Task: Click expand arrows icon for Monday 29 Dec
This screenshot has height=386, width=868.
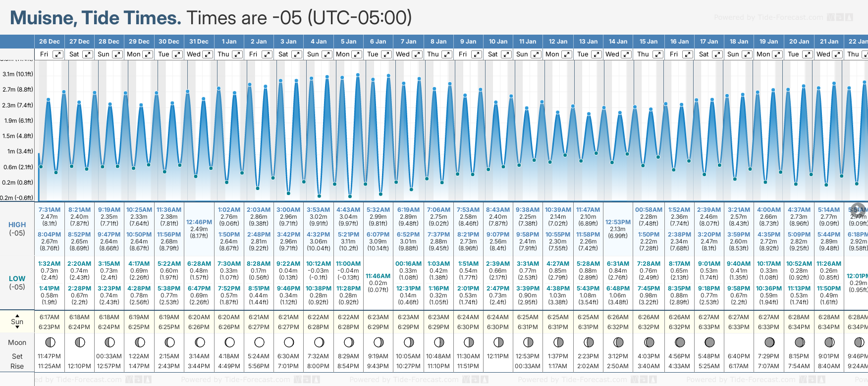Action: click(148, 54)
